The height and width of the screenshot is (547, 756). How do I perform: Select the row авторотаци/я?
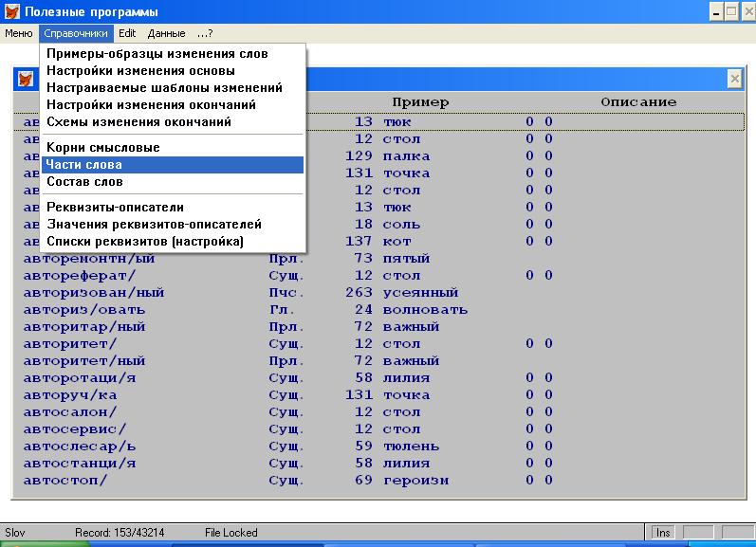coord(378,378)
